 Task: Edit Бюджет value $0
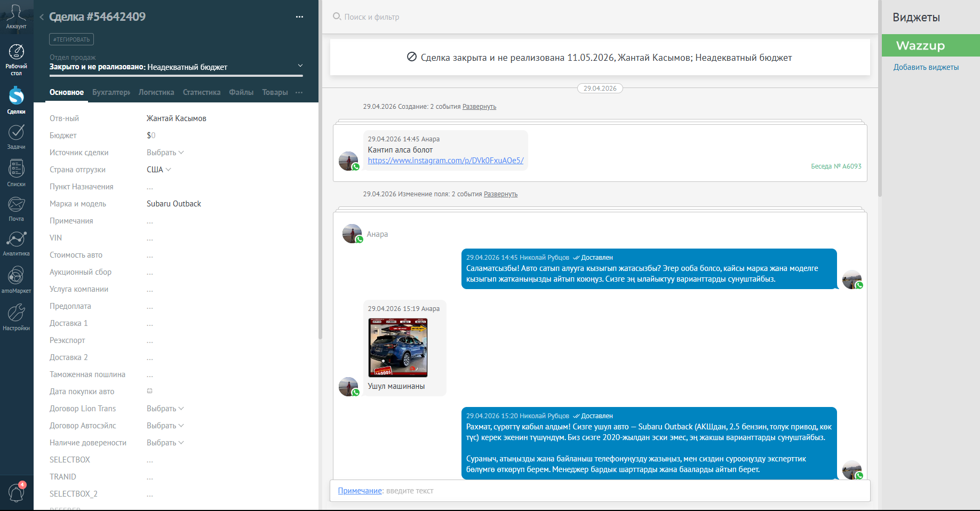tap(151, 135)
